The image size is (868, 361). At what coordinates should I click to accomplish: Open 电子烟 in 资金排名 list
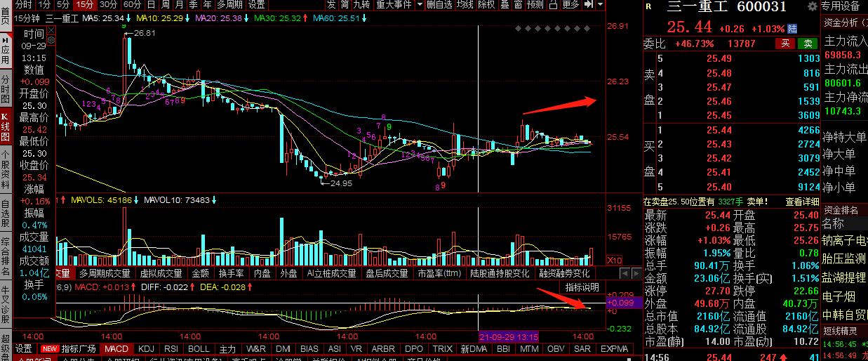pos(839,296)
